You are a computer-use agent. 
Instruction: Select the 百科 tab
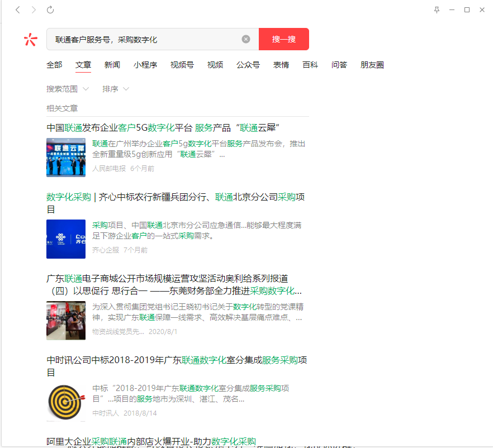pos(310,65)
